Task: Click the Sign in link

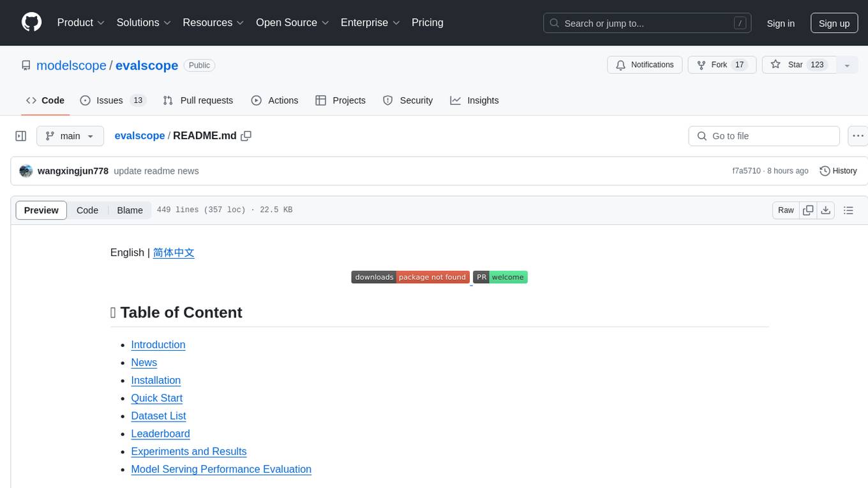Action: [x=781, y=23]
